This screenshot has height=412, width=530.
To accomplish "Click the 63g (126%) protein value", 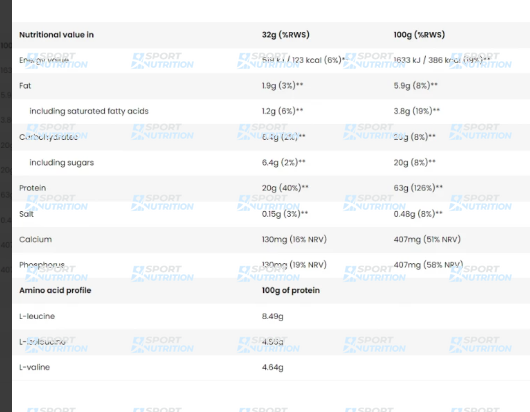I will [418, 188].
